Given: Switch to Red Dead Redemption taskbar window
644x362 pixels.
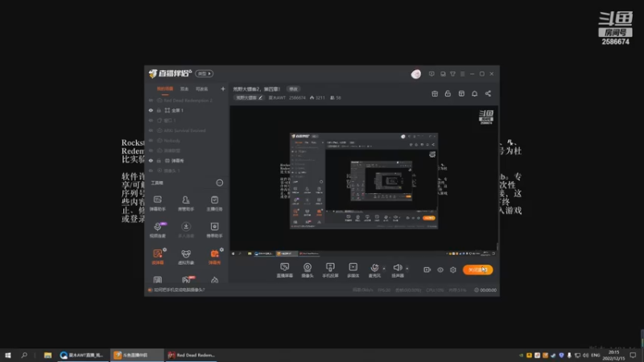Looking at the screenshot, I should [192, 355].
